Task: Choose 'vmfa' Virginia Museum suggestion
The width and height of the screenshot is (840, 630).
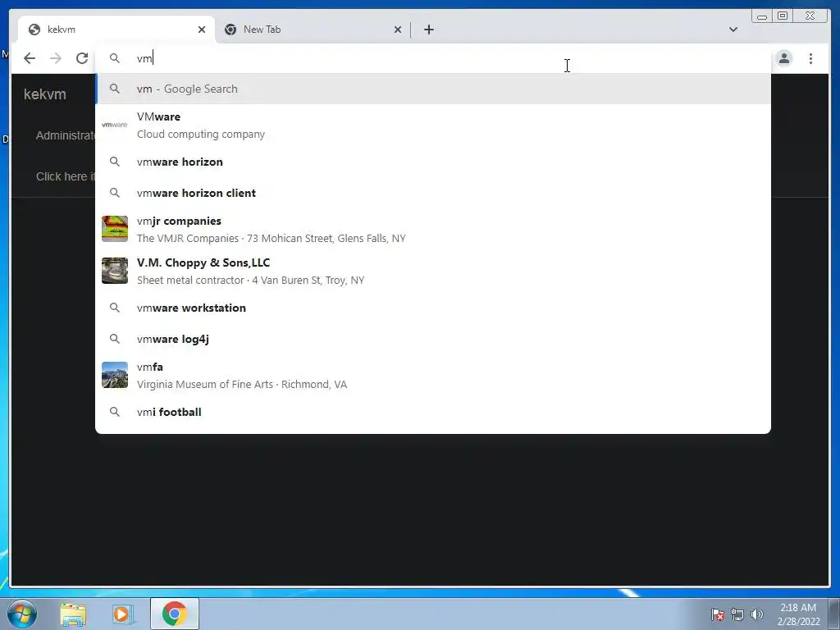Action: point(433,375)
